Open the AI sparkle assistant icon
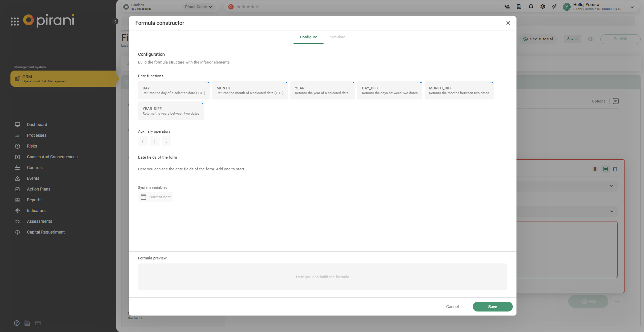This screenshot has width=644, height=332. [x=554, y=7]
